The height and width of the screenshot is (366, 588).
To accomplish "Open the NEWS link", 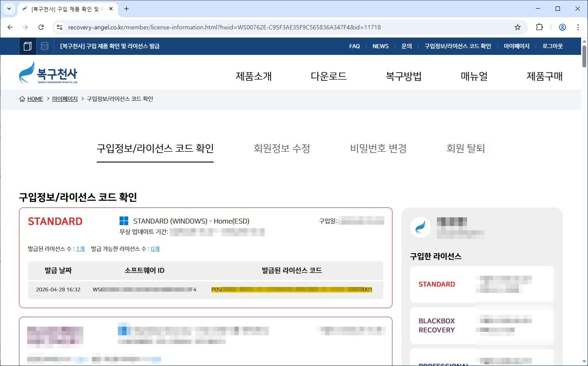I will [x=380, y=46].
